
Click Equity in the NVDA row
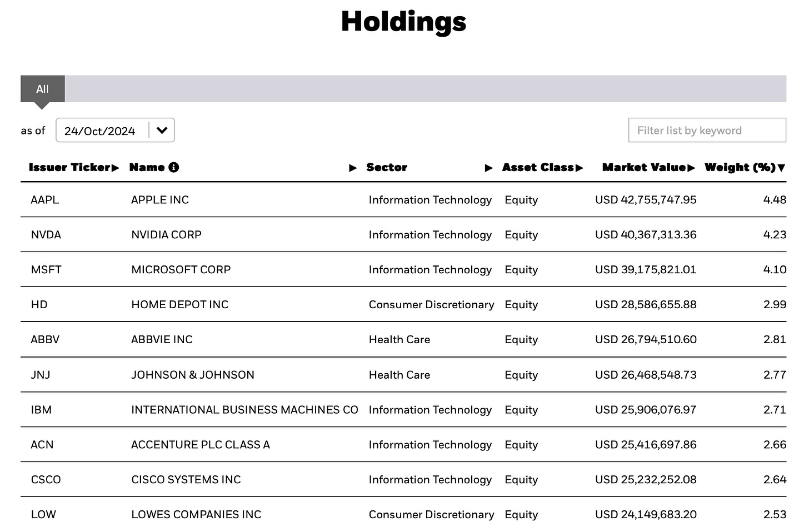click(521, 235)
